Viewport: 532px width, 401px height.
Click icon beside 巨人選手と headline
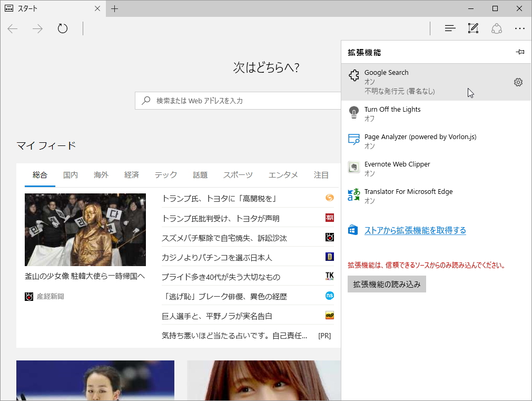(329, 316)
